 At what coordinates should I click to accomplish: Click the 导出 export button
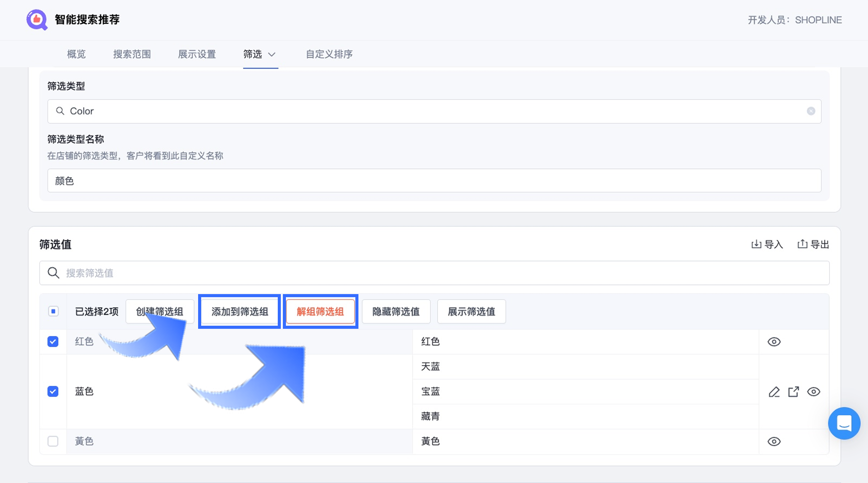tap(813, 245)
